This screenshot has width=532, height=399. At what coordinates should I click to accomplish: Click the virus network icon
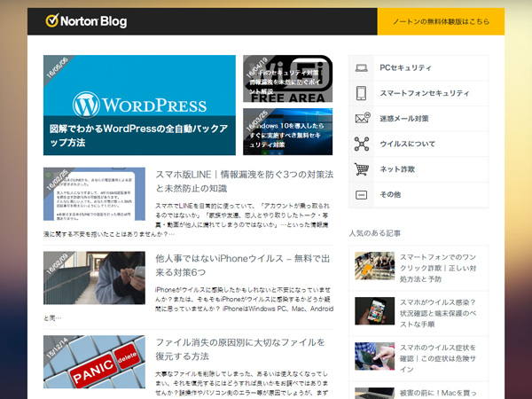tap(362, 144)
